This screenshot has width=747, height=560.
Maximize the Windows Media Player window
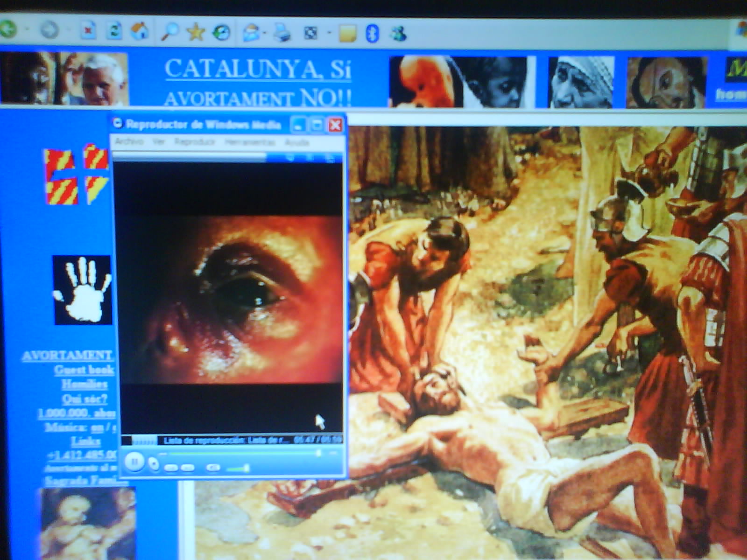click(x=317, y=125)
